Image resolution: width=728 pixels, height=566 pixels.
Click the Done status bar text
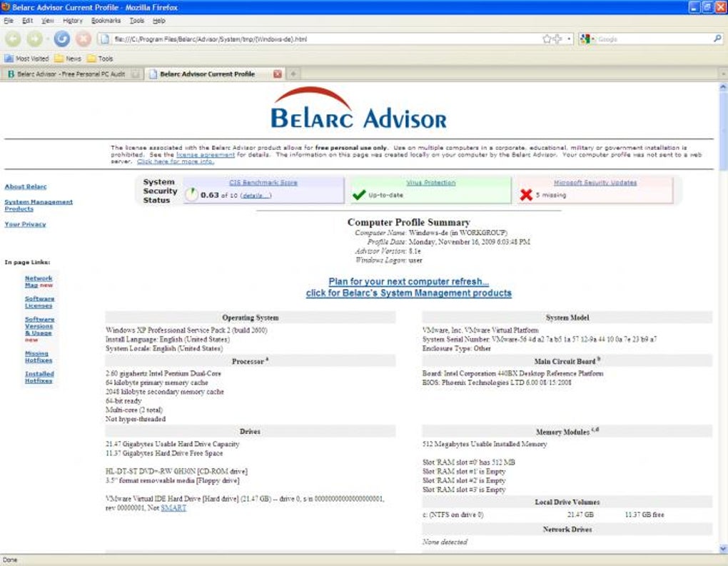tap(10, 560)
